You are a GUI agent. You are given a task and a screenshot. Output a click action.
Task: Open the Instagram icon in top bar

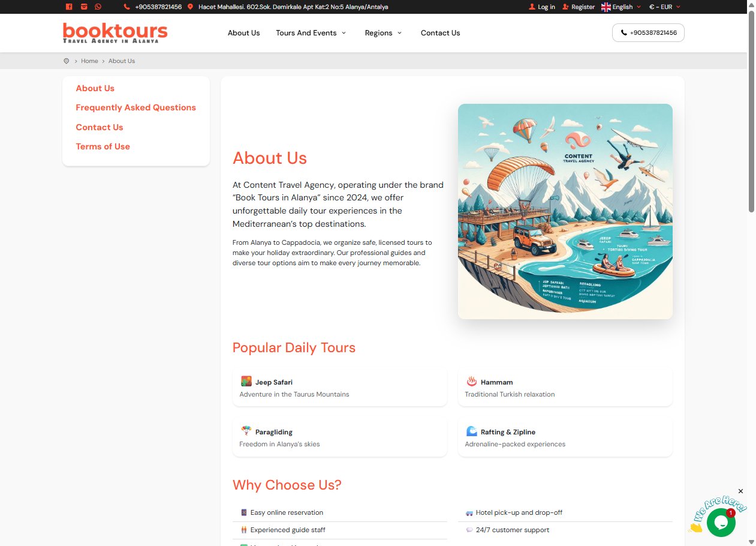83,7
